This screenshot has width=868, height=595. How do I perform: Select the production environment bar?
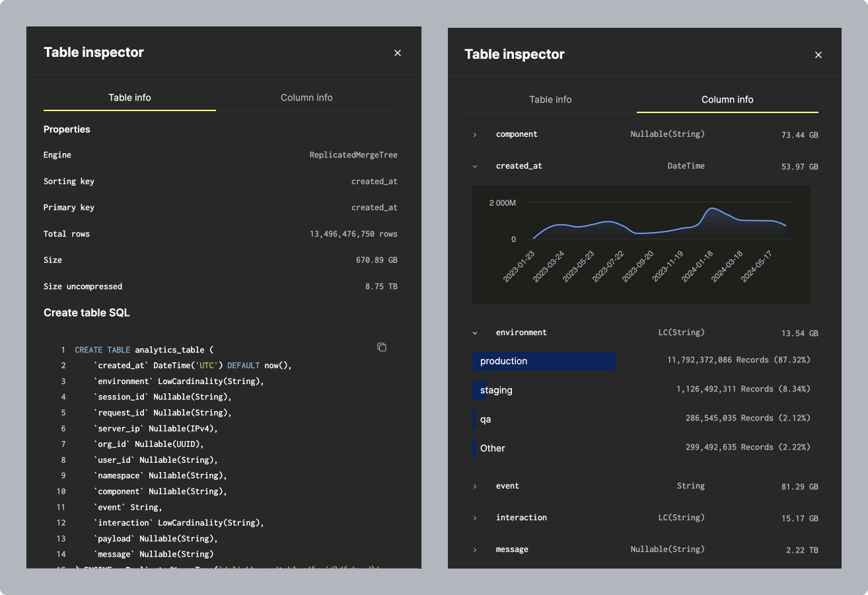pyautogui.click(x=544, y=361)
